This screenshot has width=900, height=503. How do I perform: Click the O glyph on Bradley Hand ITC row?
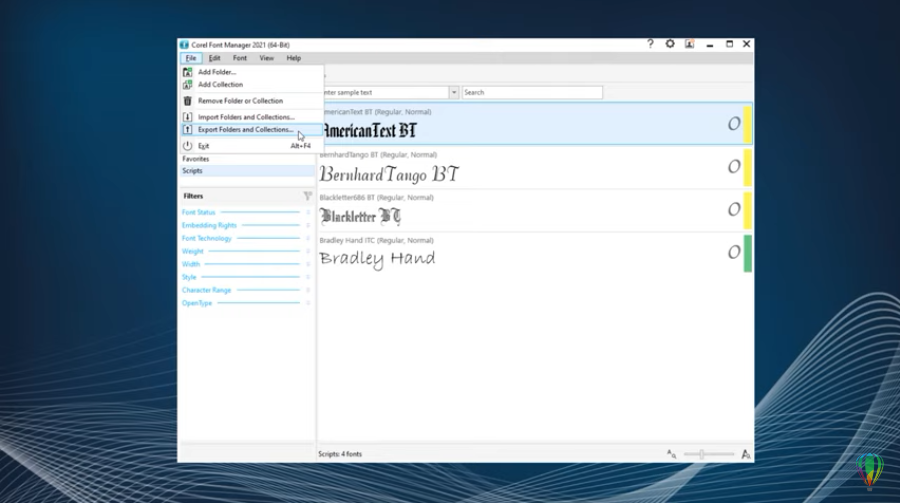click(x=734, y=252)
